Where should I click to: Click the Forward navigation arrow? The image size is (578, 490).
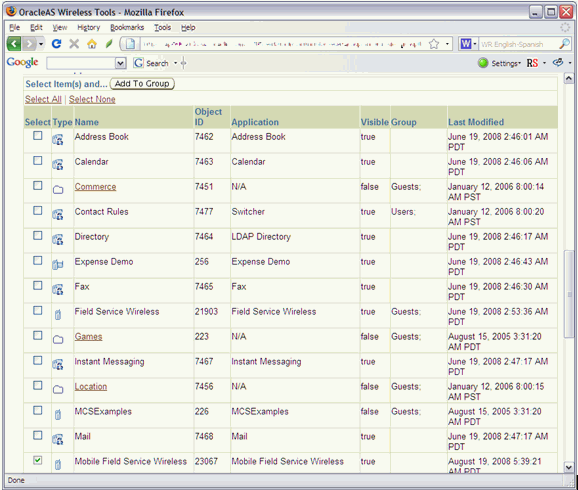click(x=29, y=44)
